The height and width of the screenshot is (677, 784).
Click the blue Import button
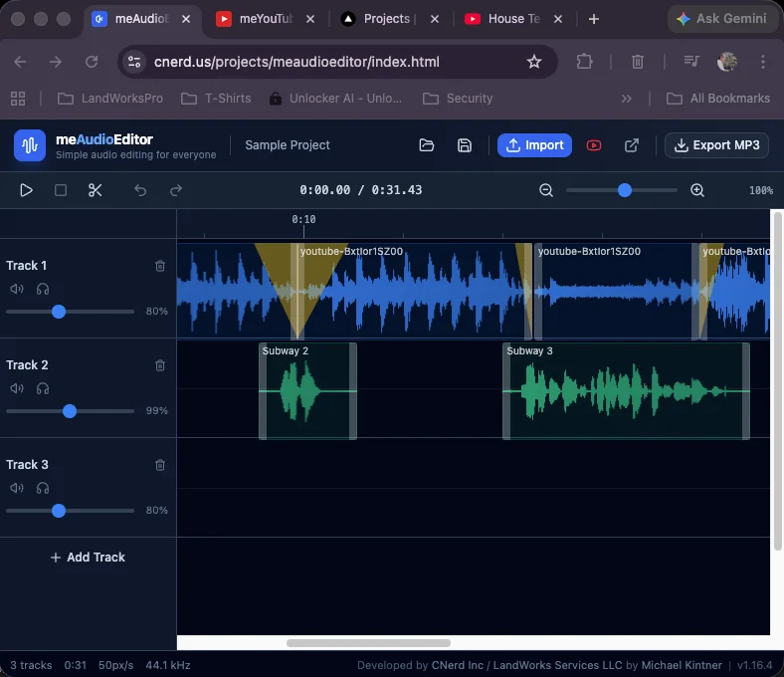(x=534, y=145)
